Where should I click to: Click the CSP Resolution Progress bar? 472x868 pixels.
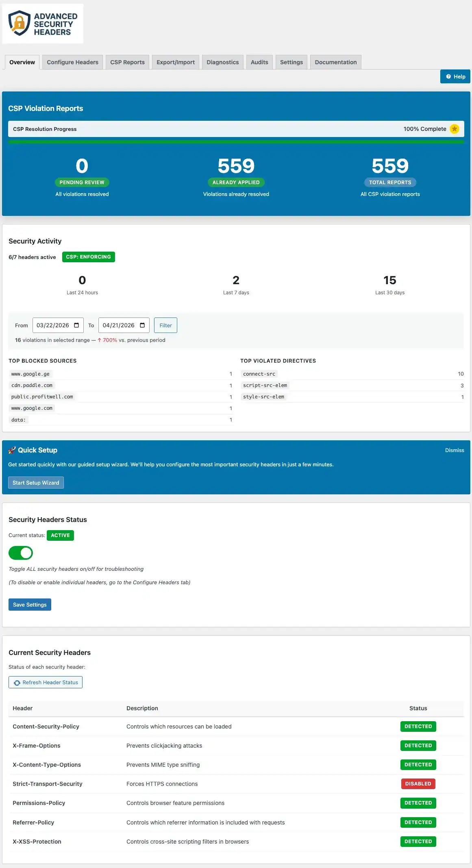pos(236,142)
